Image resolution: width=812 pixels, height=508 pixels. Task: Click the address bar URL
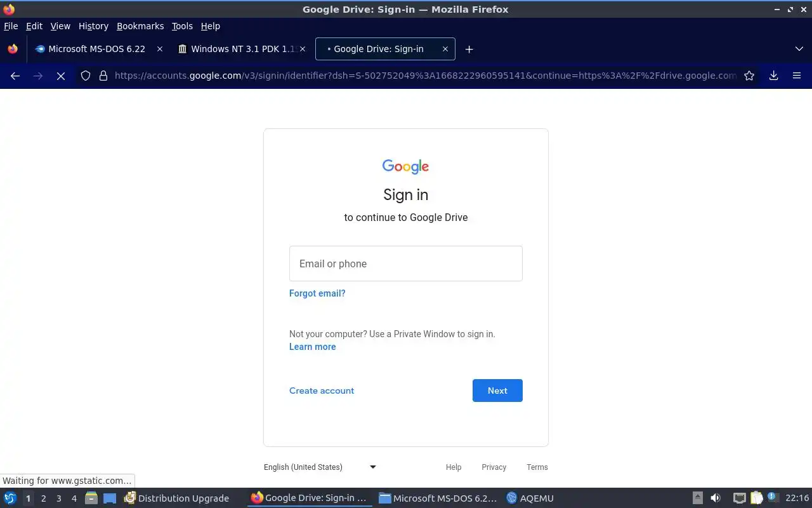click(425, 76)
